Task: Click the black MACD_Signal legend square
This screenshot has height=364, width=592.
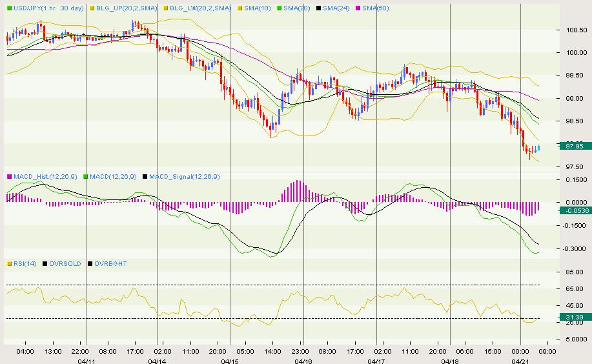Action: tap(145, 176)
